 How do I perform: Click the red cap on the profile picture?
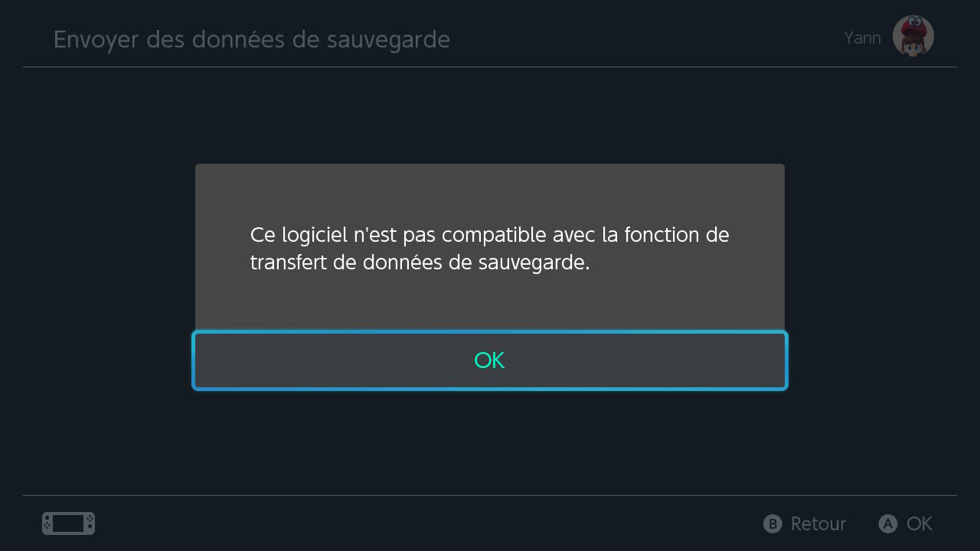(913, 28)
